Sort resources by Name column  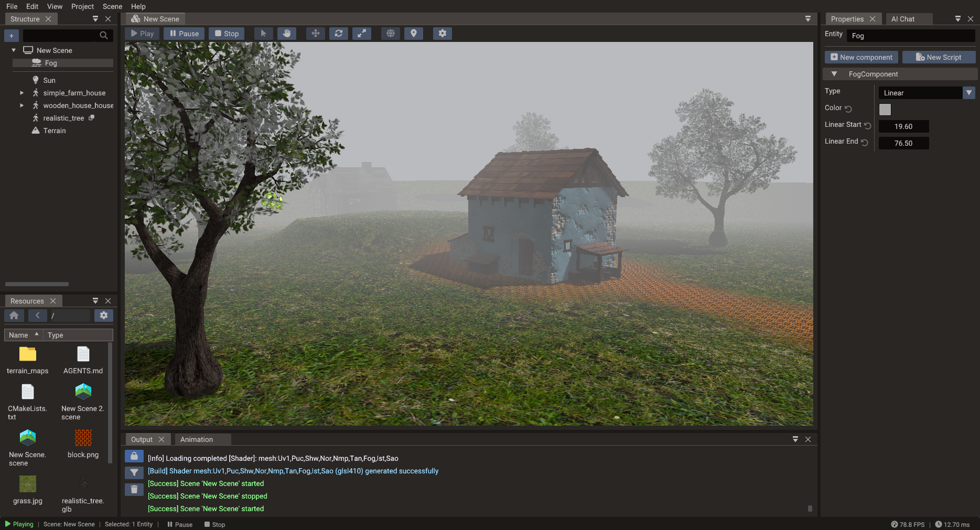[24, 335]
